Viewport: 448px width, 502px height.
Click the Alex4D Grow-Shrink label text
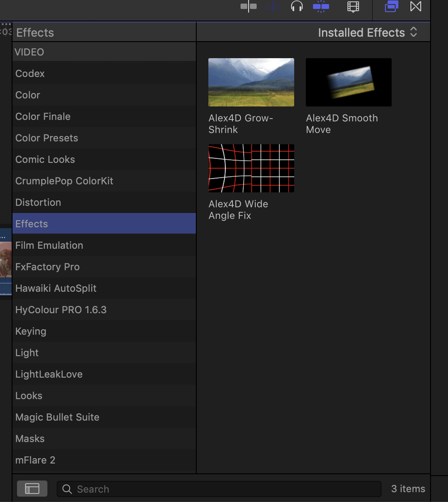241,123
